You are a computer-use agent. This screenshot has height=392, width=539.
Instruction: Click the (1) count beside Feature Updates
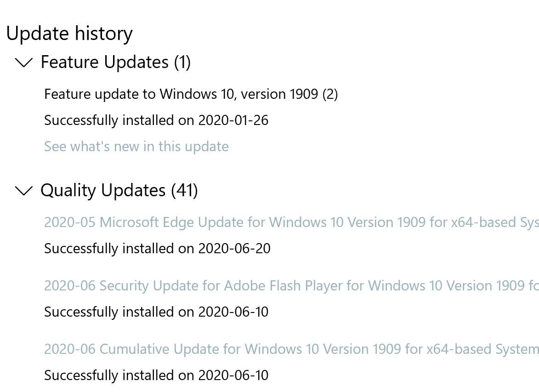182,62
